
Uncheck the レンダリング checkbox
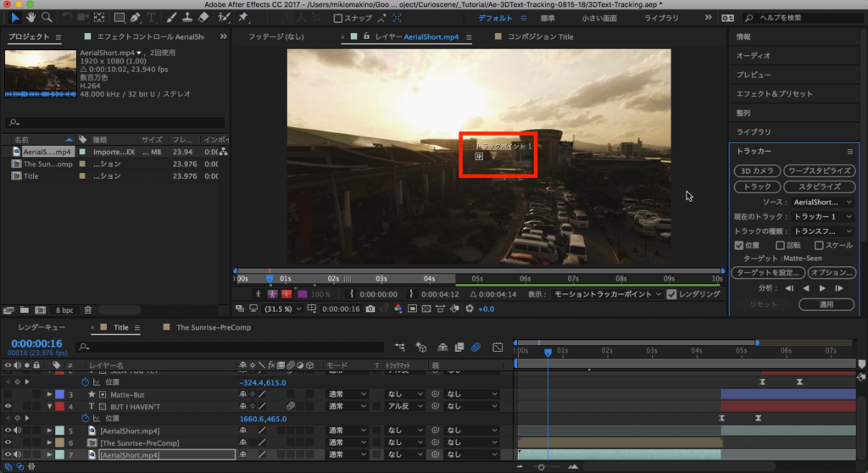pyautogui.click(x=672, y=294)
